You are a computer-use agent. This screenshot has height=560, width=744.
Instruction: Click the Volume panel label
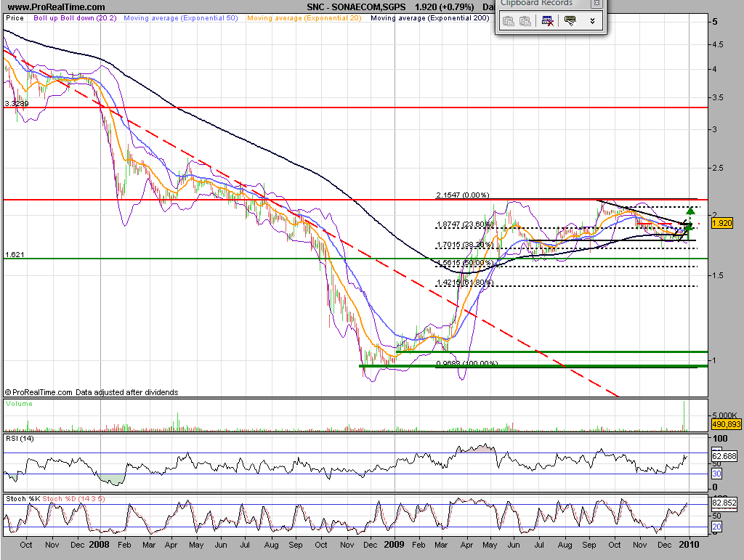coord(19,404)
